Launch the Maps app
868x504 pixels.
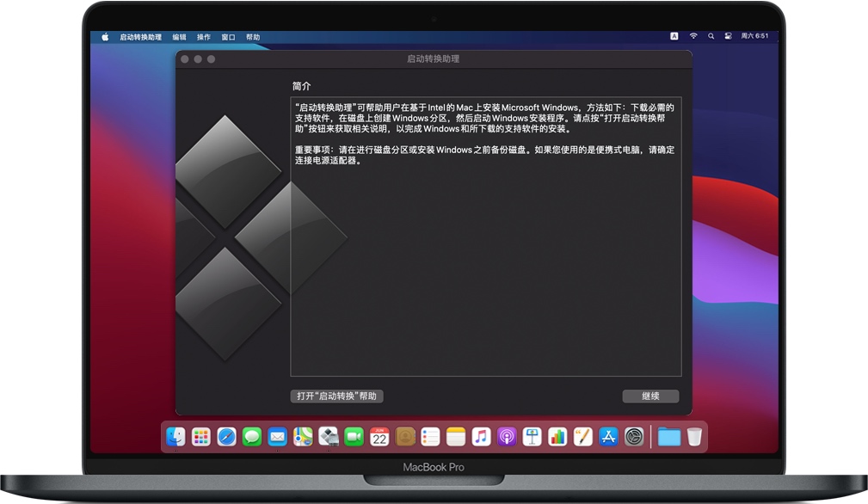pyautogui.click(x=303, y=436)
